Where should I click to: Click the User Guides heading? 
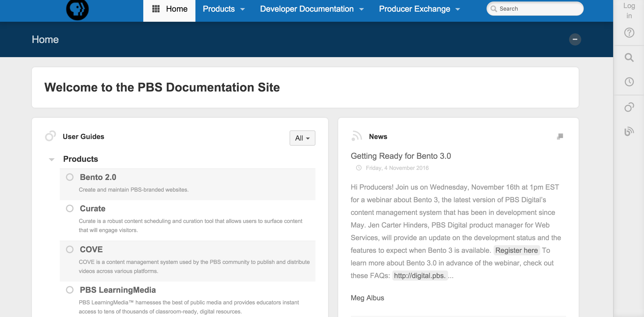click(x=83, y=137)
